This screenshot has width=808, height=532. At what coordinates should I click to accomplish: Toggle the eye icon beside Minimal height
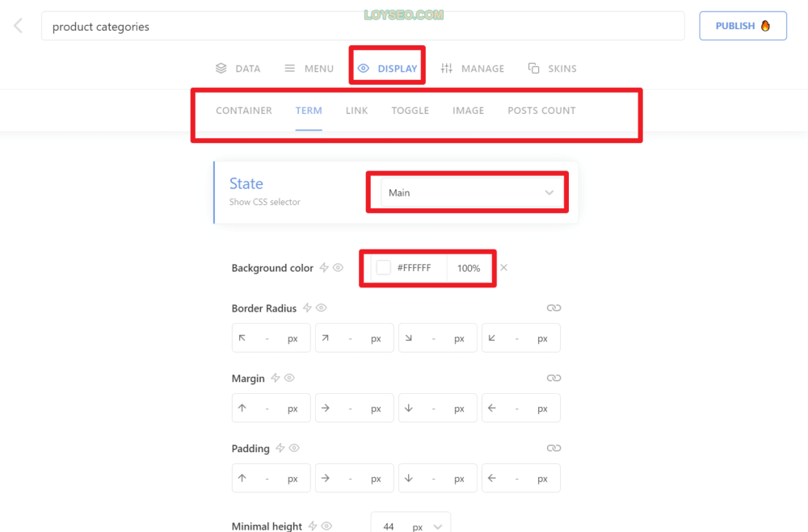tap(326, 526)
